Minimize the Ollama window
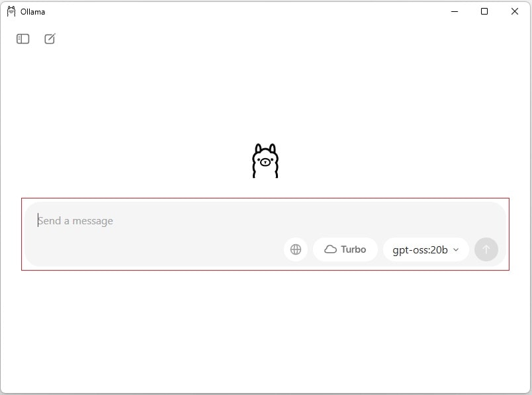The image size is (532, 395). point(455,11)
